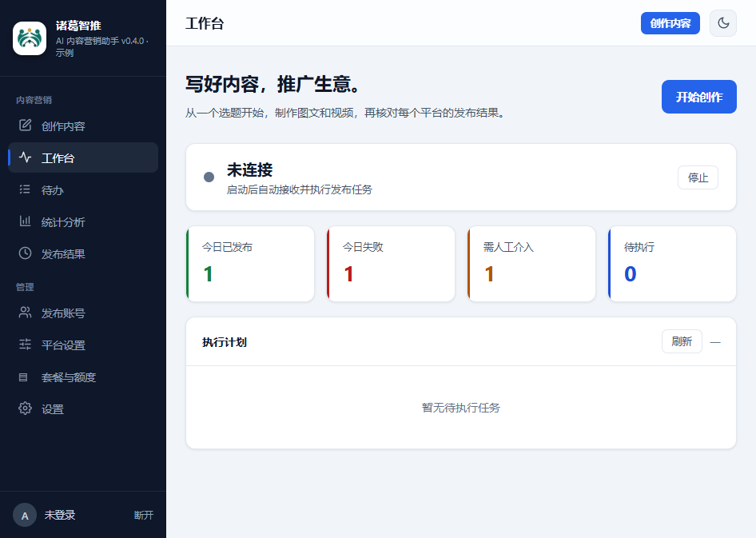The height and width of the screenshot is (538, 756).
Task: Click the 工作台 page title in header
Action: click(205, 23)
